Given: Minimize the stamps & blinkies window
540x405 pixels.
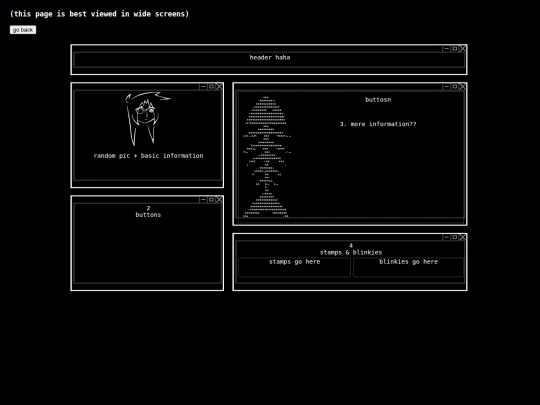Looking at the screenshot, I should [446, 237].
